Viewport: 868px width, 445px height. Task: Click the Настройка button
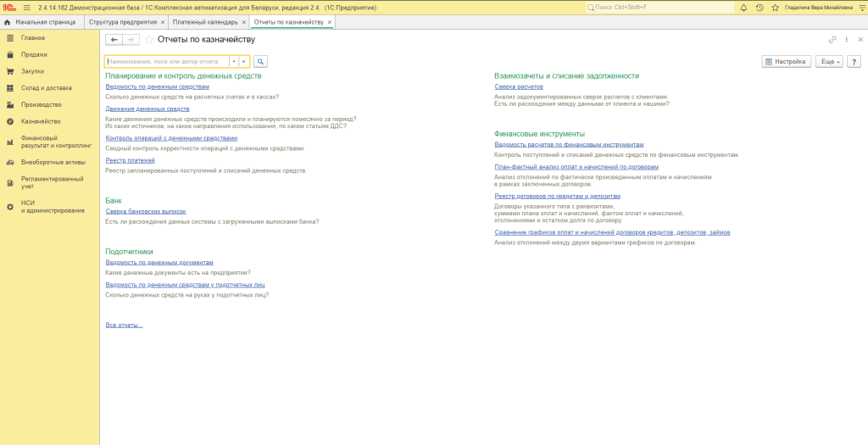click(785, 62)
